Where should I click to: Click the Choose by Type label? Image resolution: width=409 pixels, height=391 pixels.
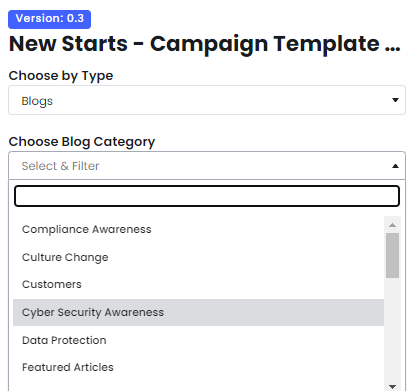coord(61,76)
